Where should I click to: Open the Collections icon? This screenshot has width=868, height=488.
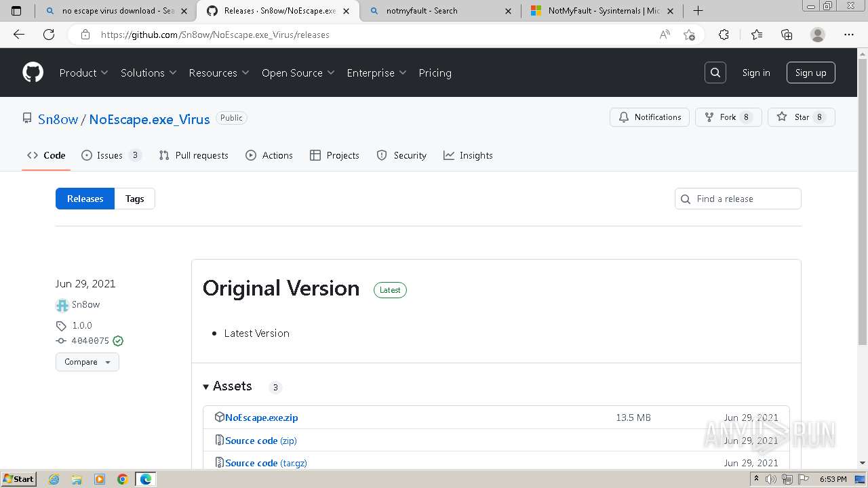click(x=787, y=35)
